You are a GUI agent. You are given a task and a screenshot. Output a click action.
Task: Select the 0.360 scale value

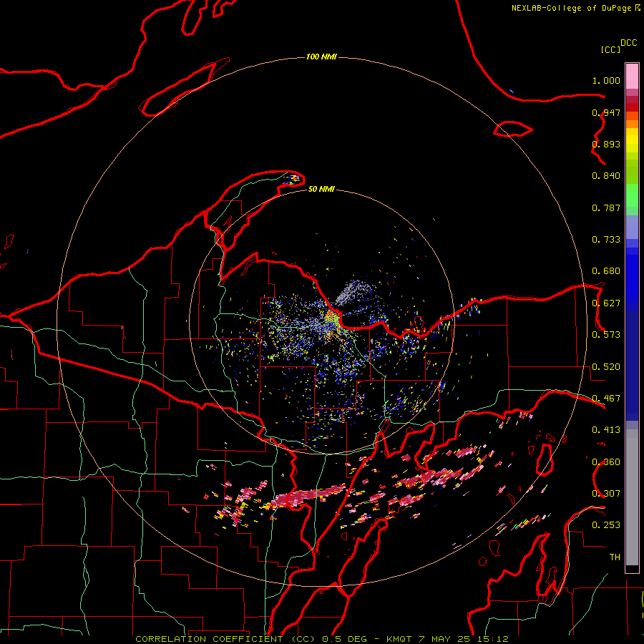pos(606,462)
